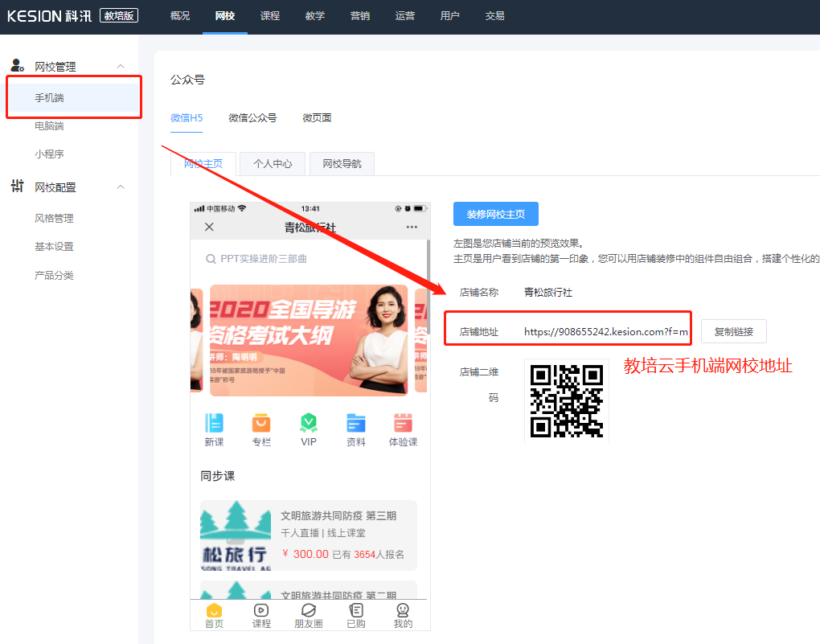This screenshot has height=644, width=820.
Task: Collapse the 网校管理 sidebar section
Action: coord(121,67)
